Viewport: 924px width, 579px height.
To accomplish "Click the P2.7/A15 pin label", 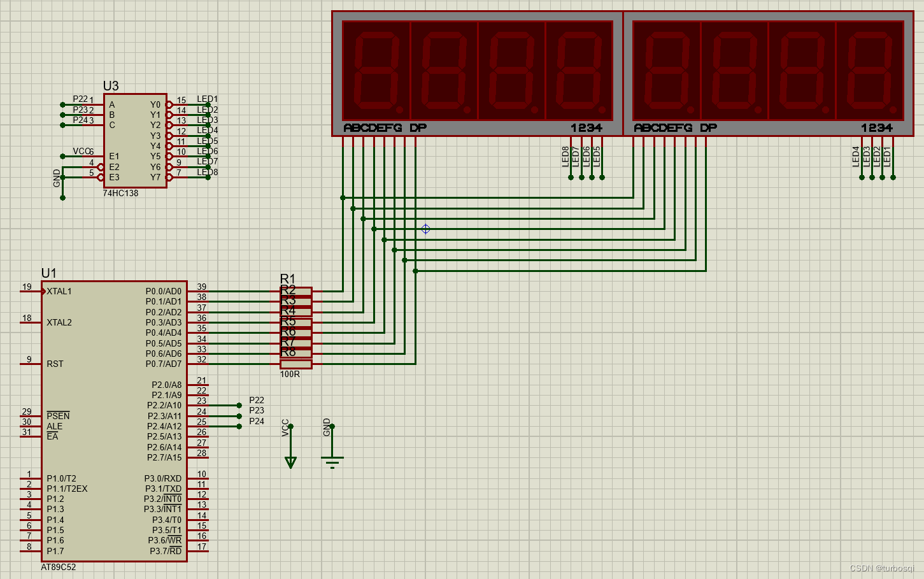I will click(x=164, y=457).
